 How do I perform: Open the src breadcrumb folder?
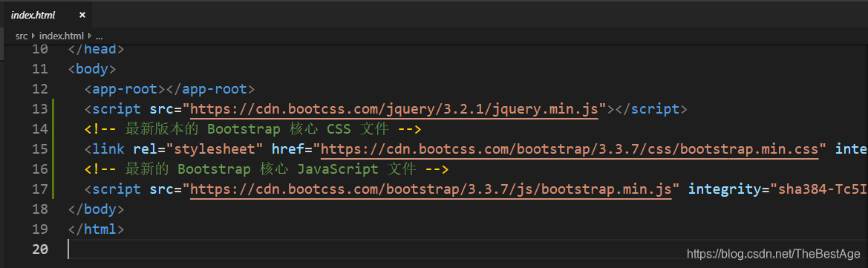[x=22, y=36]
